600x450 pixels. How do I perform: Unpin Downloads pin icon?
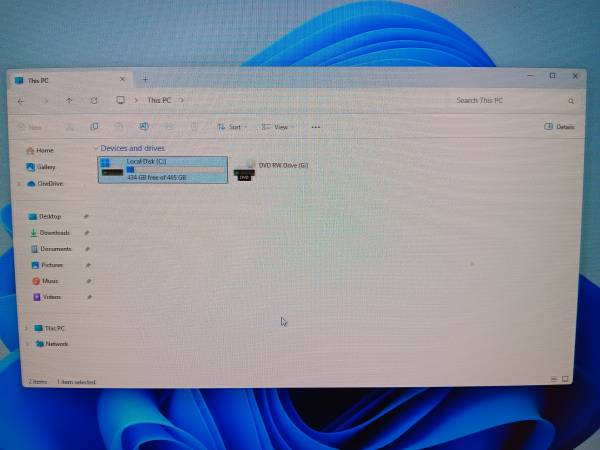[x=87, y=232]
